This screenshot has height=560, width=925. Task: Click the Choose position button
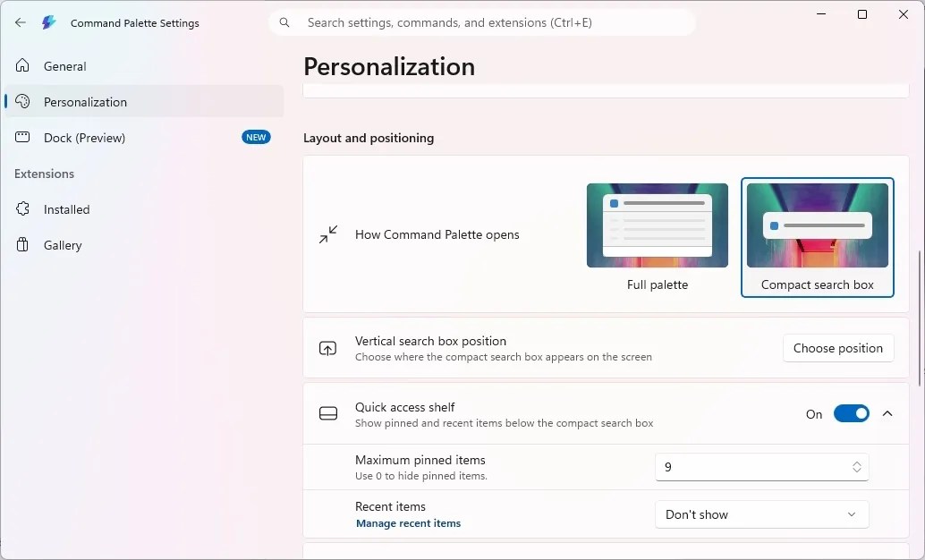pos(837,348)
